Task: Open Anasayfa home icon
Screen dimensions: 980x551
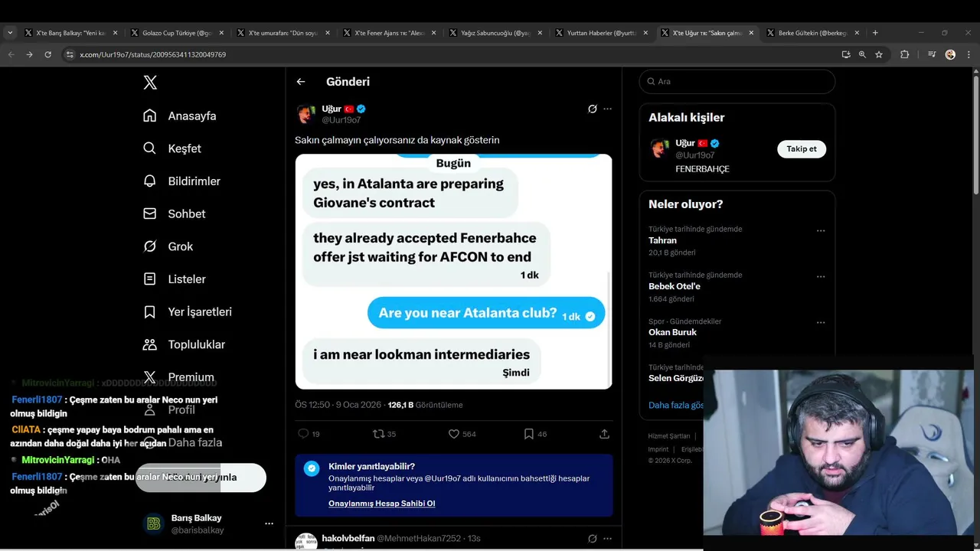Action: (150, 116)
